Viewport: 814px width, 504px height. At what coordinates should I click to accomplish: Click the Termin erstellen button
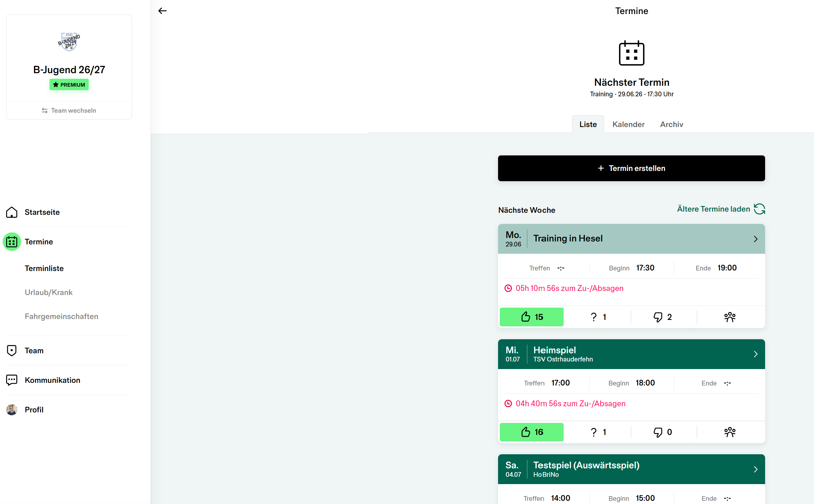coord(631,168)
